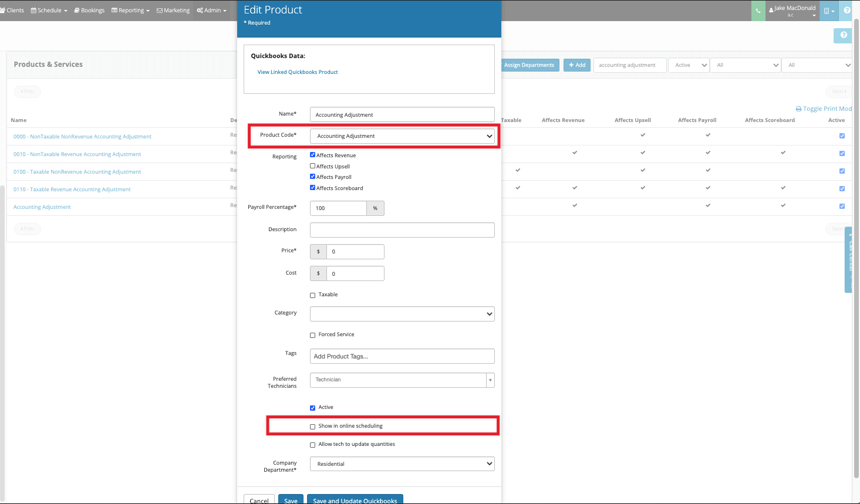Click the green phone icon in the top bar
Screen dimensions: 860x504
(x=758, y=11)
